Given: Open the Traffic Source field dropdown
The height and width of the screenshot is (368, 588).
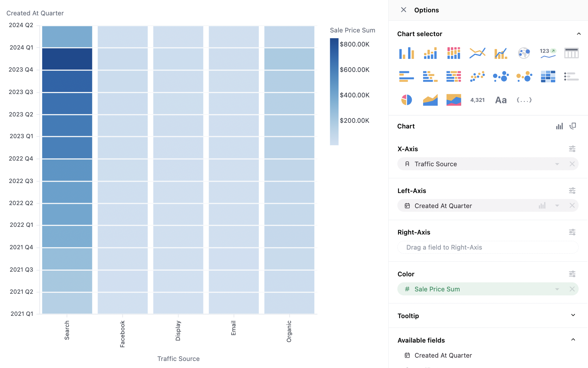Looking at the screenshot, I should 557,164.
